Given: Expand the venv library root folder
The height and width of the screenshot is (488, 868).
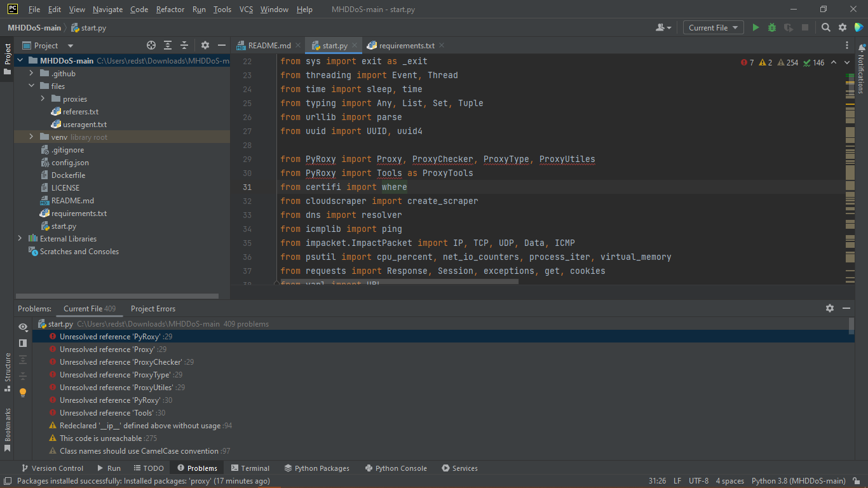Looking at the screenshot, I should 32,137.
